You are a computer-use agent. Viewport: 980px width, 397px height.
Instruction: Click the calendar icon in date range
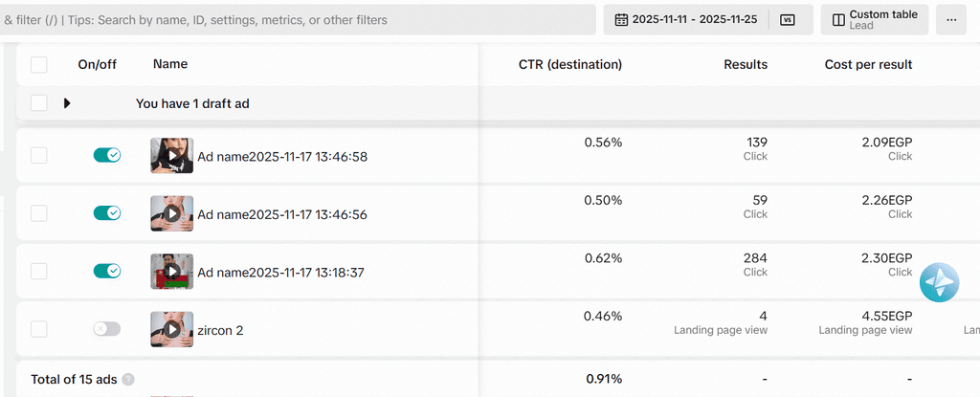tap(621, 20)
